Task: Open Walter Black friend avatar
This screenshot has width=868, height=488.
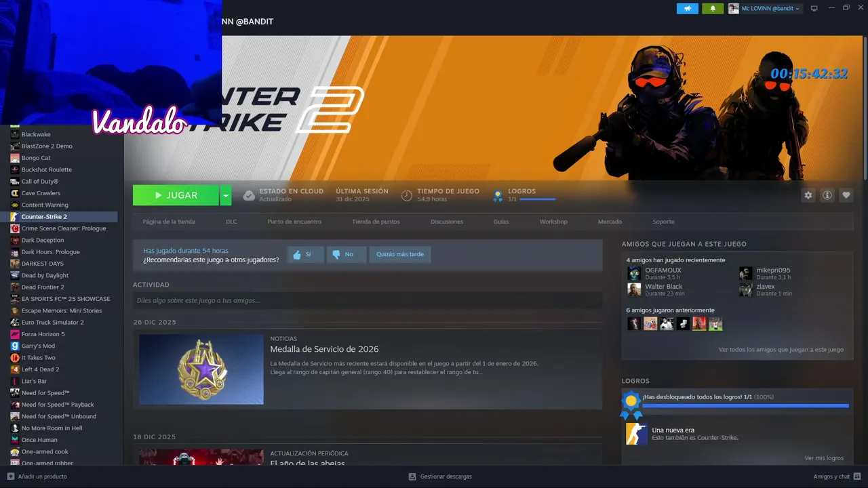Action: coord(634,289)
